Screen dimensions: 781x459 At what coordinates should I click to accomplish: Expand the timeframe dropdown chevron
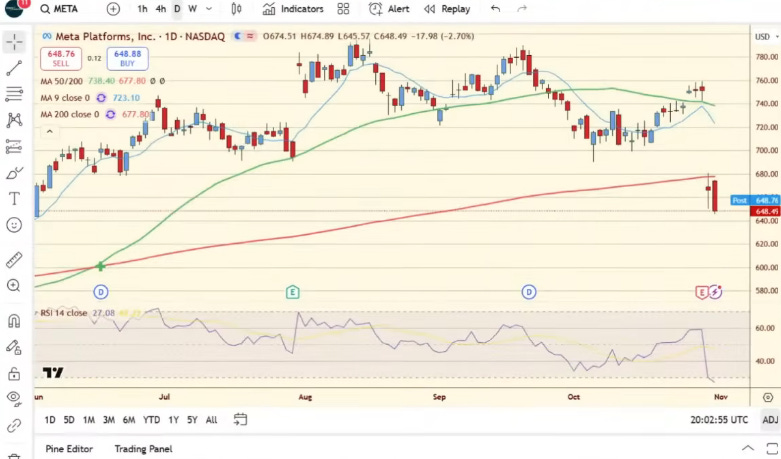tap(209, 9)
